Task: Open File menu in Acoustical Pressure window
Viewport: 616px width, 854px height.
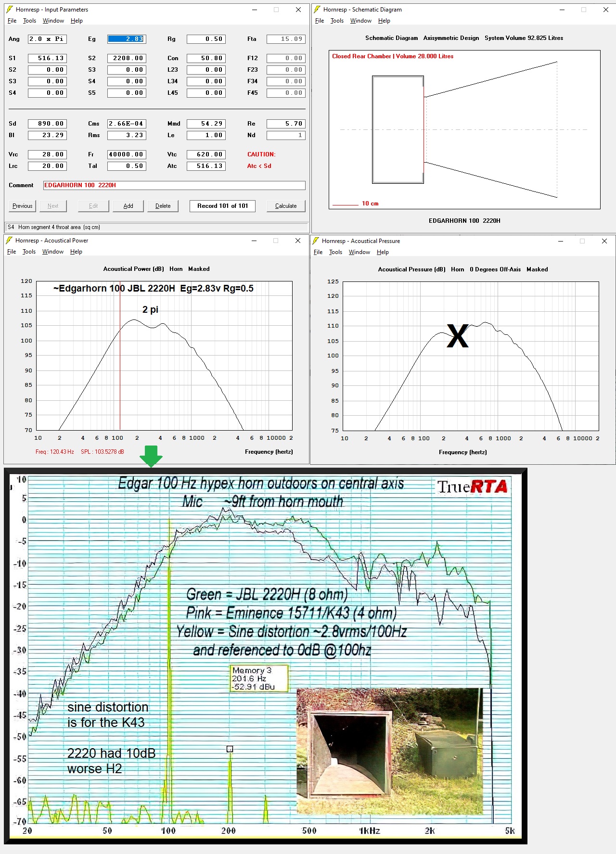Action: tap(318, 252)
